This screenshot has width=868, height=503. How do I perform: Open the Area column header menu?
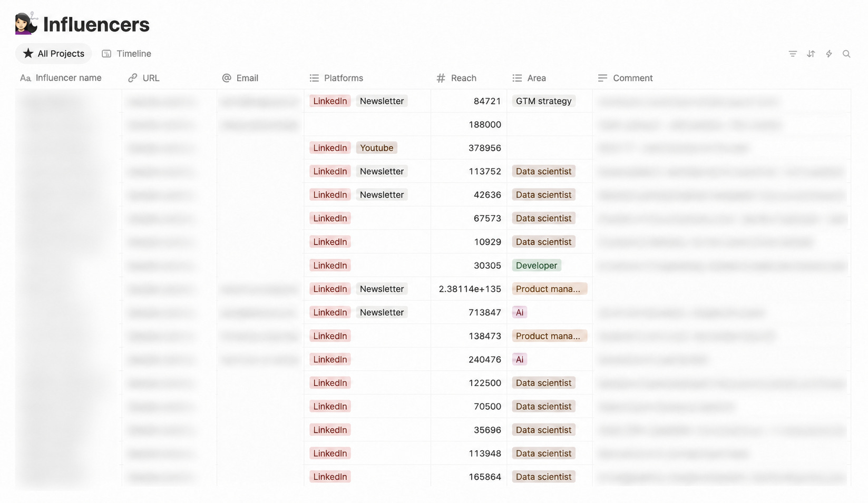point(550,78)
